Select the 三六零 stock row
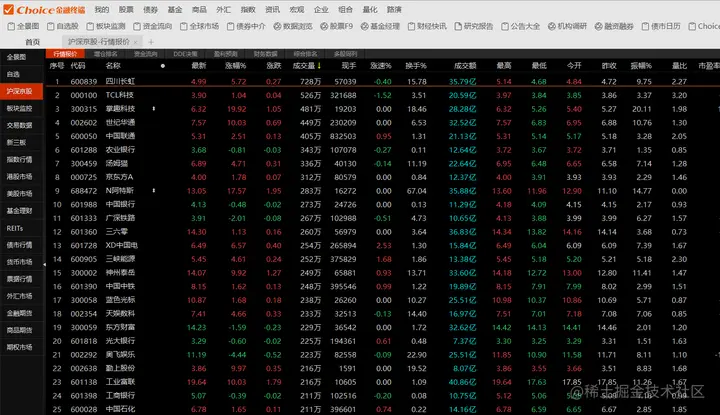The image size is (720, 415). [x=383, y=232]
